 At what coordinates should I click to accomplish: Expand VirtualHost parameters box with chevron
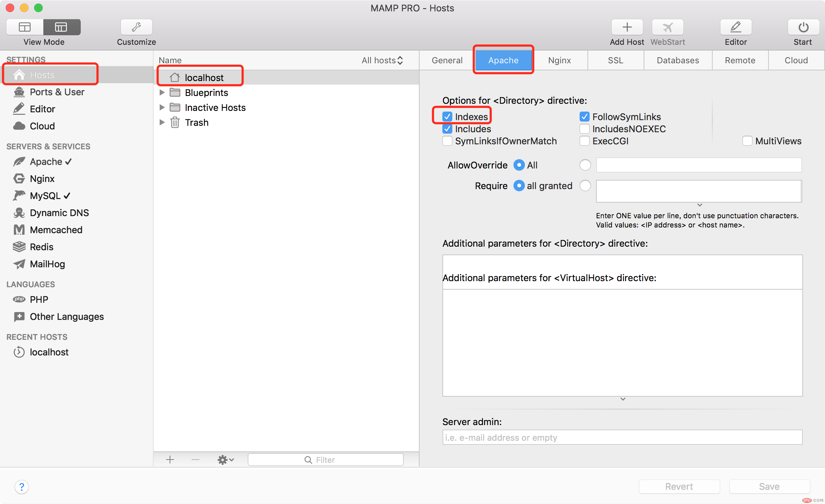[x=623, y=399]
